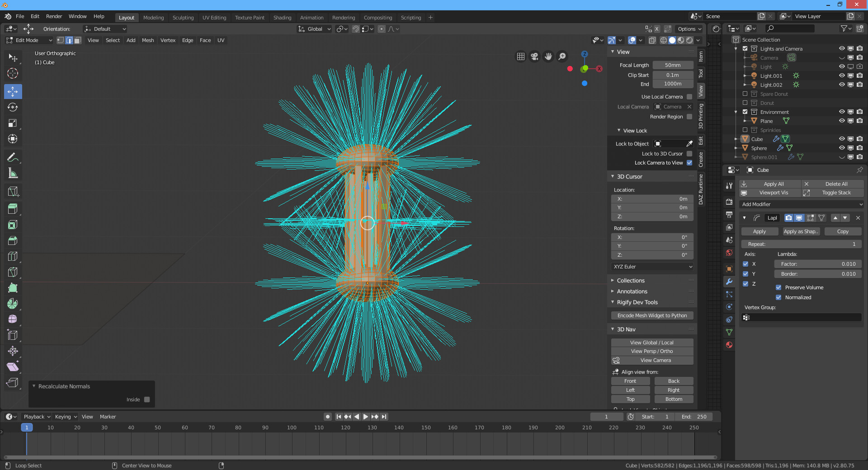Select the Scale tool in the toolbar
Image resolution: width=868 pixels, height=470 pixels.
pos(13,123)
